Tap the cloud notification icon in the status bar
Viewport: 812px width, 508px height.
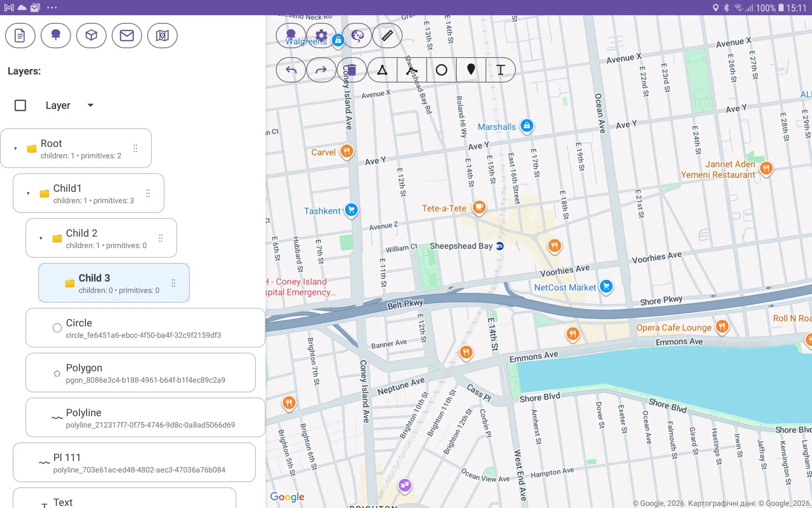coord(22,8)
